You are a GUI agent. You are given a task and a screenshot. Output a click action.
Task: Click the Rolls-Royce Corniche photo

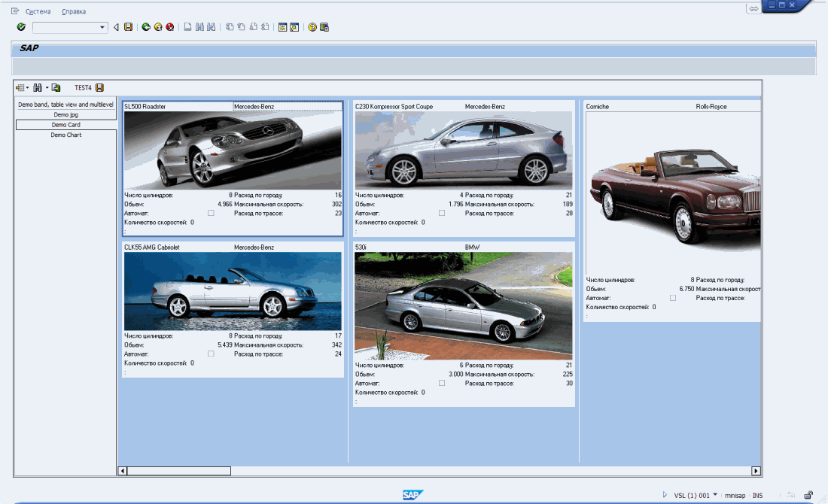pyautogui.click(x=673, y=193)
